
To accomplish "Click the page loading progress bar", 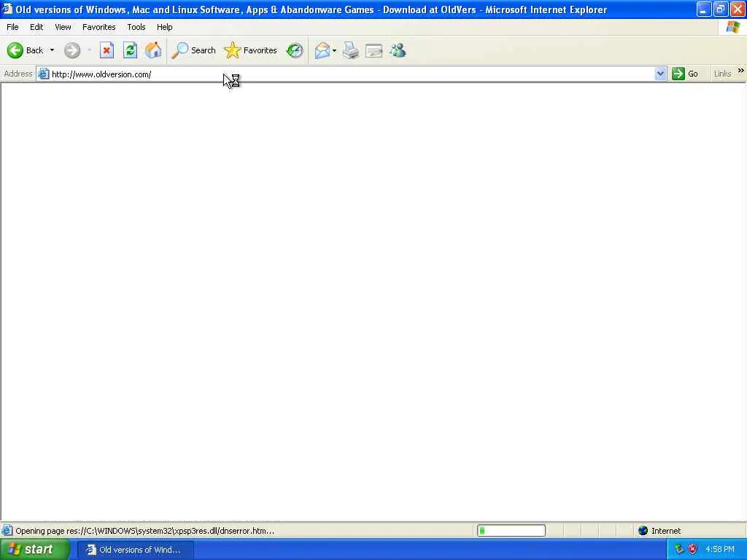I will pyautogui.click(x=511, y=531).
